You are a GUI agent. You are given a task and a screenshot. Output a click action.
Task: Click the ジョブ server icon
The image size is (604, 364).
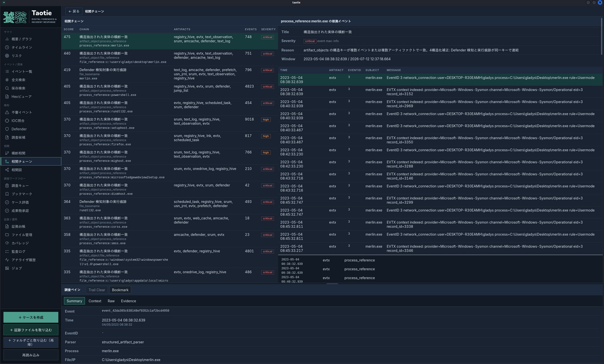7,268
